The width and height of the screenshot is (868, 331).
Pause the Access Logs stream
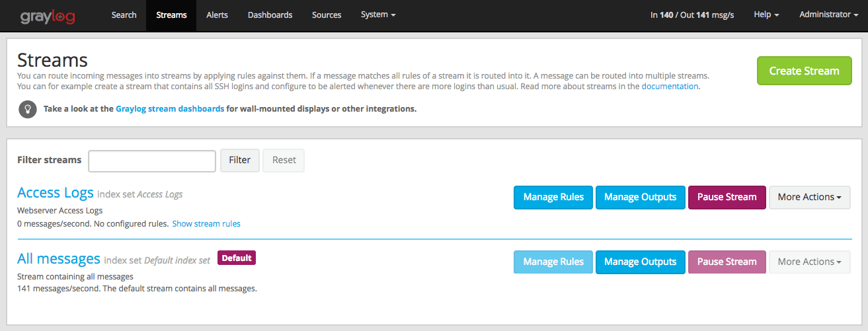[x=727, y=197]
